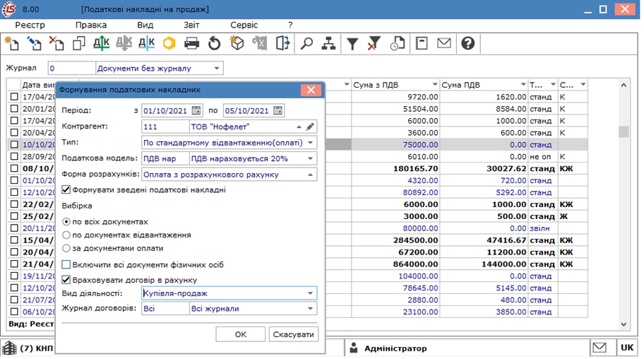Open the Реєстр menu

tap(30, 25)
